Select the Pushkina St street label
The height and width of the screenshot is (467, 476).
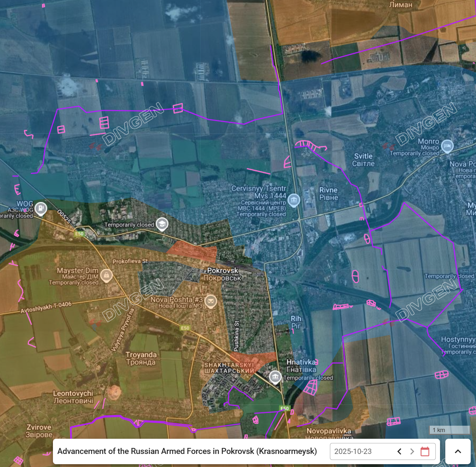pos(237,336)
